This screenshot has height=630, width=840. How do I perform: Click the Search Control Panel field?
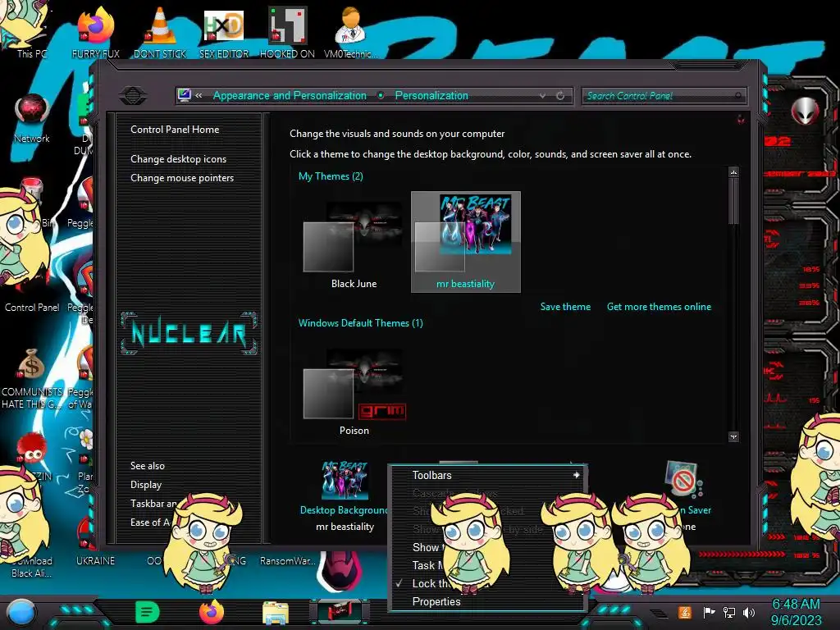pos(663,96)
